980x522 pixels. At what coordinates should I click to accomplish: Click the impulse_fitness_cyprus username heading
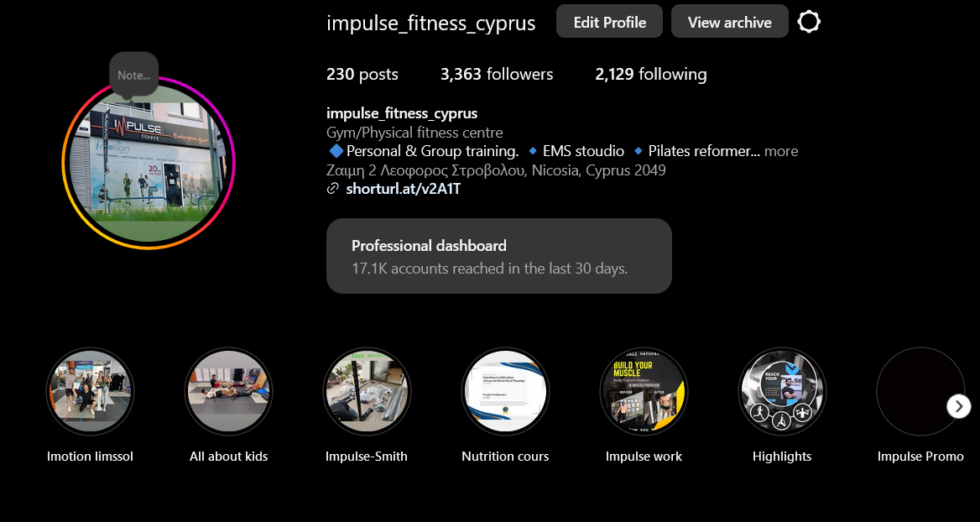click(430, 23)
